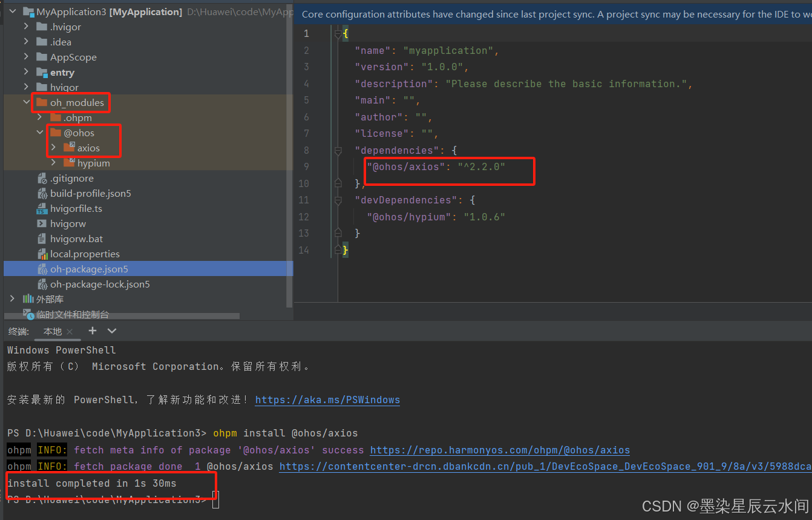Expand the 外部库 node

pyautogui.click(x=13, y=299)
